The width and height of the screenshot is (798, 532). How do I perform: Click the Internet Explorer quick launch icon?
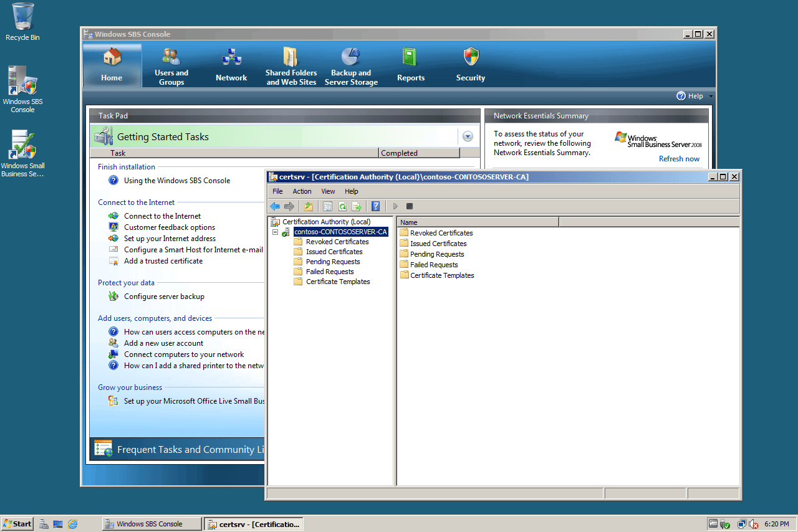(73, 524)
